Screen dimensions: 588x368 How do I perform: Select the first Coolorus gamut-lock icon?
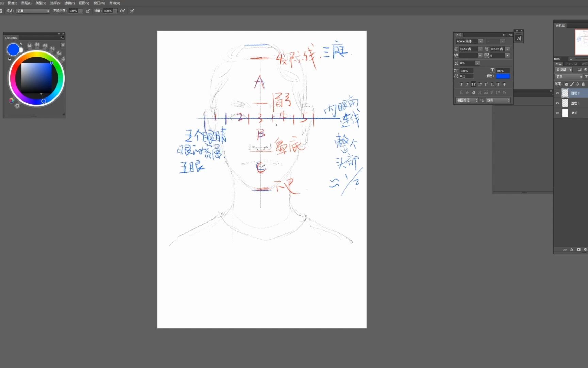click(29, 45)
